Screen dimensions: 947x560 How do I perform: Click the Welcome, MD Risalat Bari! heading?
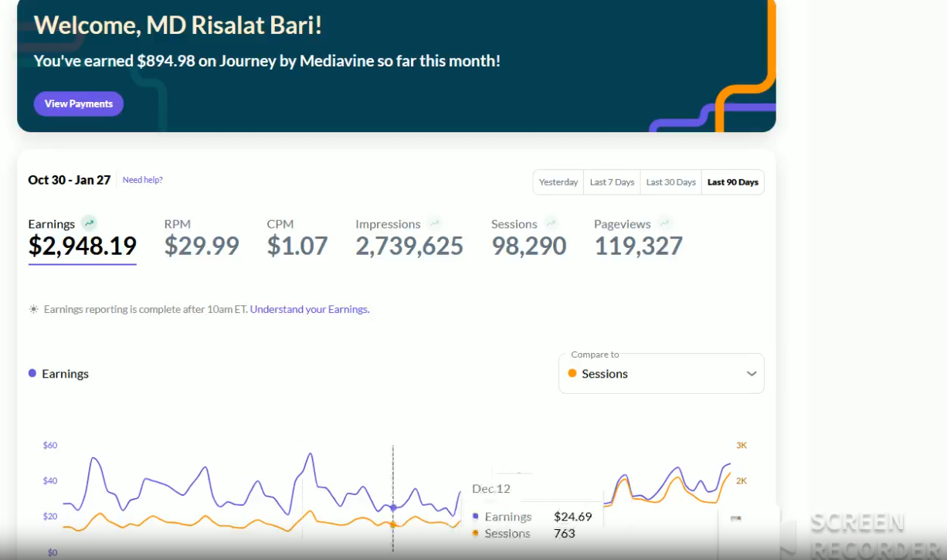[x=178, y=25]
